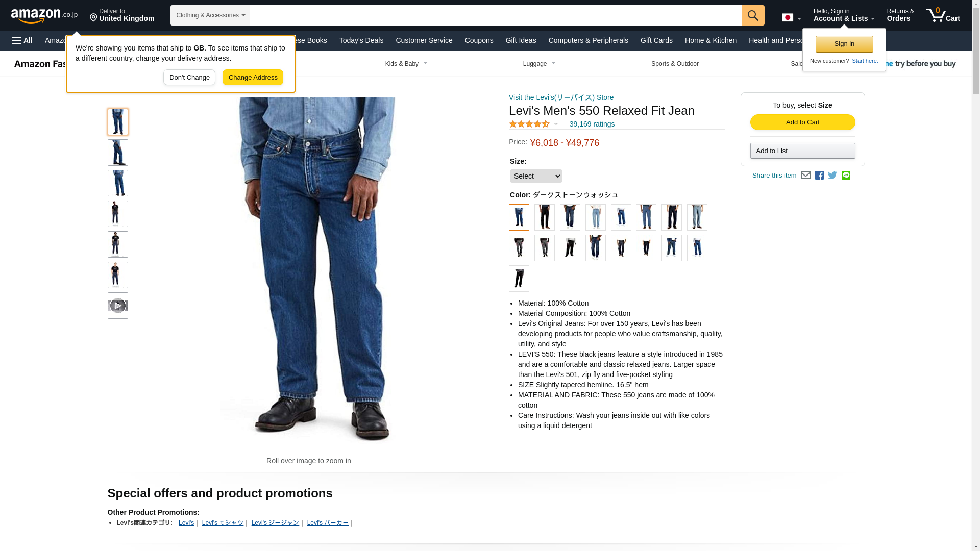Viewport: 980px width, 551px height.
Task: Share this item on Facebook
Action: point(819,176)
